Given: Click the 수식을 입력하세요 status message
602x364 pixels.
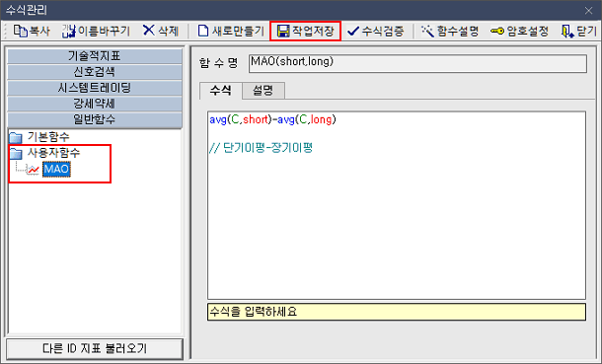Looking at the screenshot, I should [397, 312].
